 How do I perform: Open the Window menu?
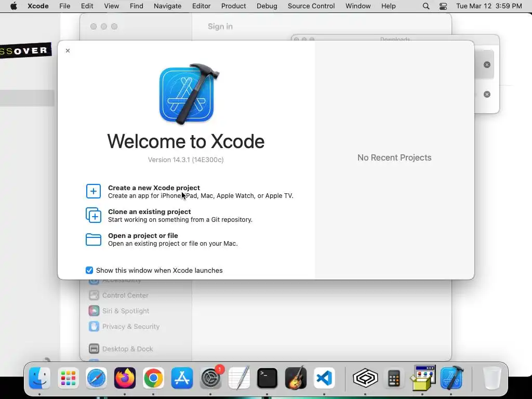point(358,6)
